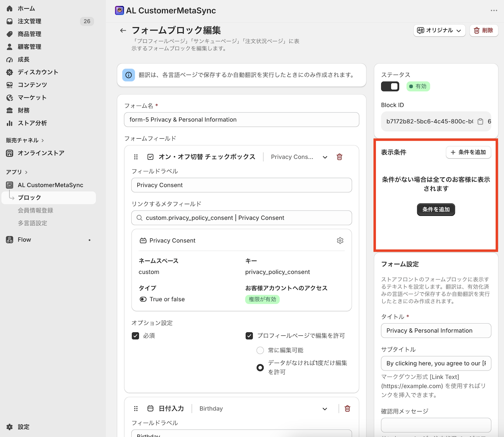Go back with the left arrow icon
This screenshot has width=504, height=437.
coord(123,30)
